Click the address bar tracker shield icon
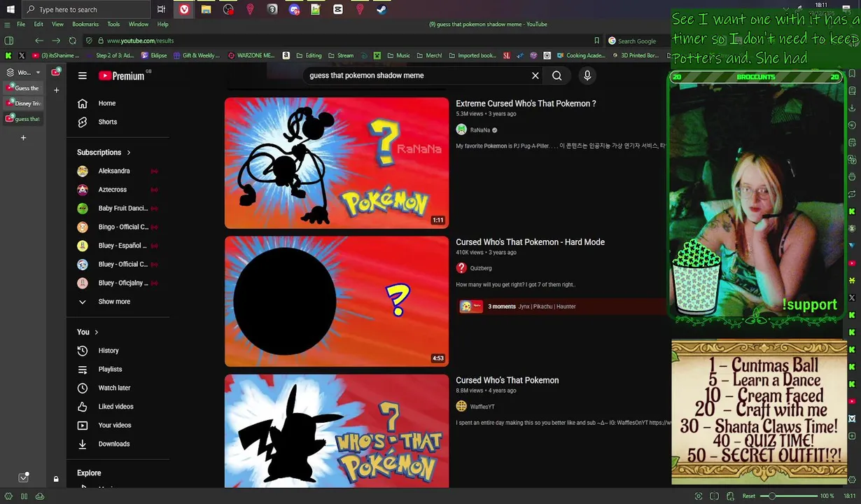 [x=89, y=41]
